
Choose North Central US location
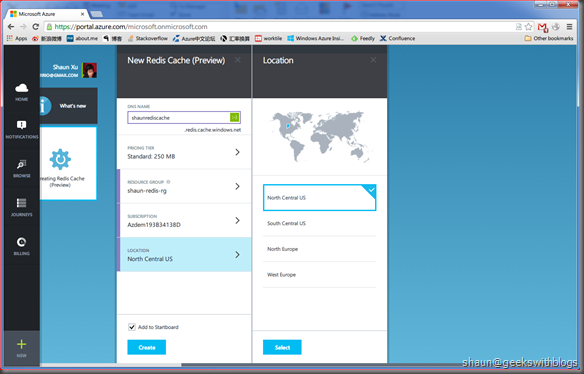click(320, 197)
